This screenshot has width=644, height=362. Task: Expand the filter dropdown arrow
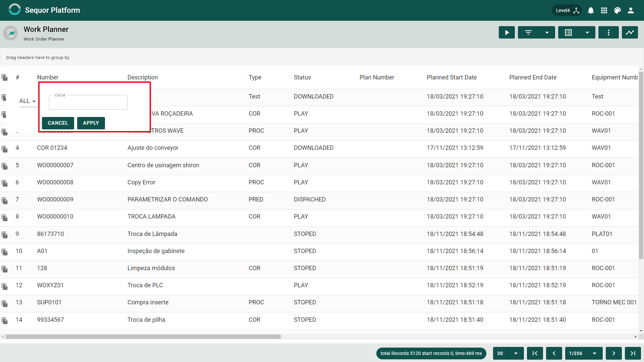coord(547,33)
